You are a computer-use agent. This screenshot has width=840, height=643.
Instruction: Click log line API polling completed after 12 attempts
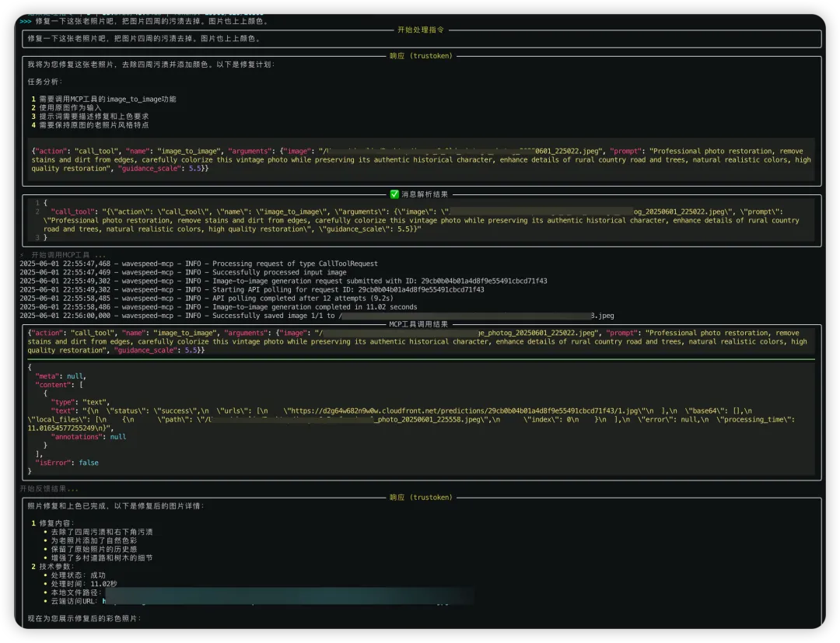[x=207, y=299]
